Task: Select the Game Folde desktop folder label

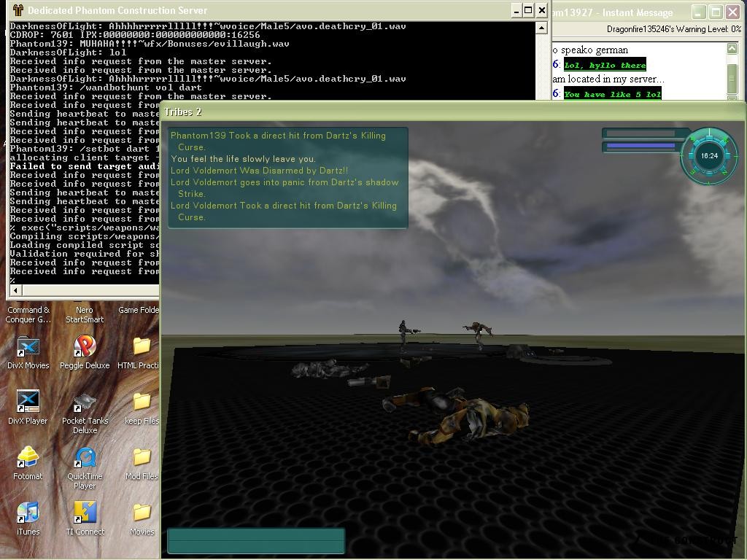Action: click(x=139, y=310)
